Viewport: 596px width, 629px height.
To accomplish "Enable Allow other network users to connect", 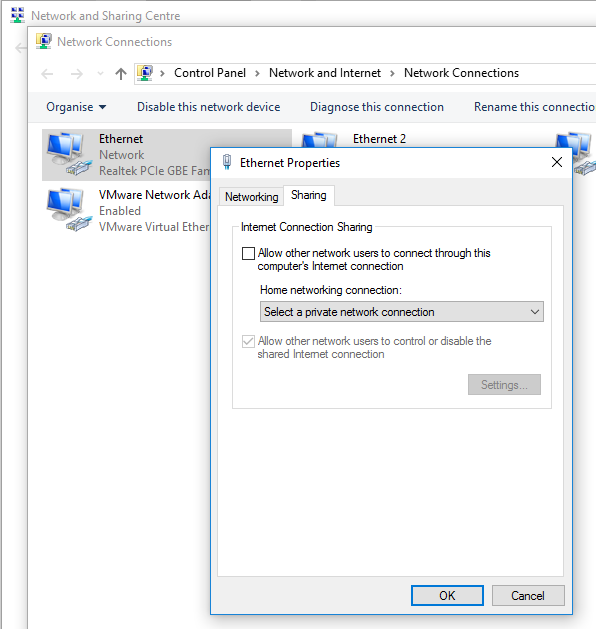I will (248, 254).
